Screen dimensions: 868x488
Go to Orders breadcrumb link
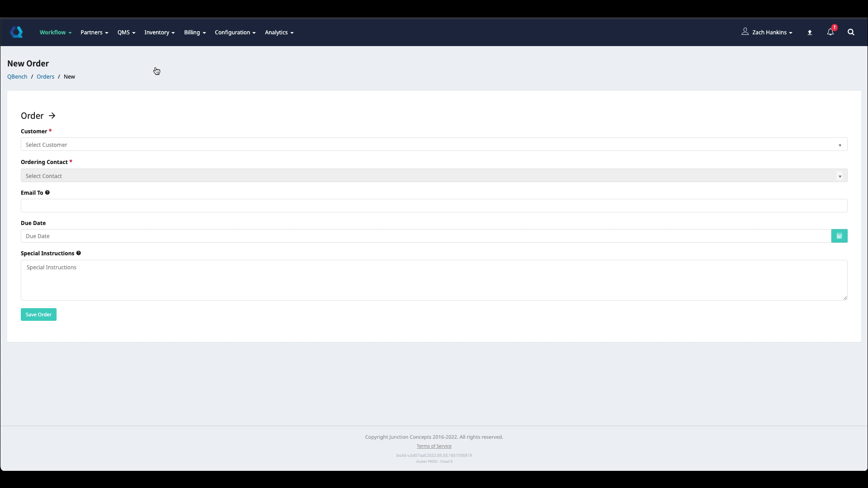pos(45,77)
